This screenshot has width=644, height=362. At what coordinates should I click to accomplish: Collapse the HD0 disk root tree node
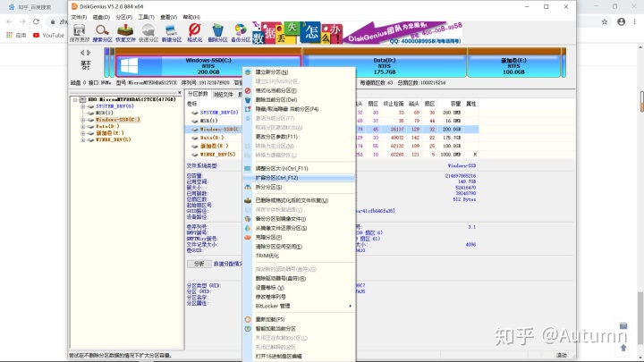coord(75,100)
